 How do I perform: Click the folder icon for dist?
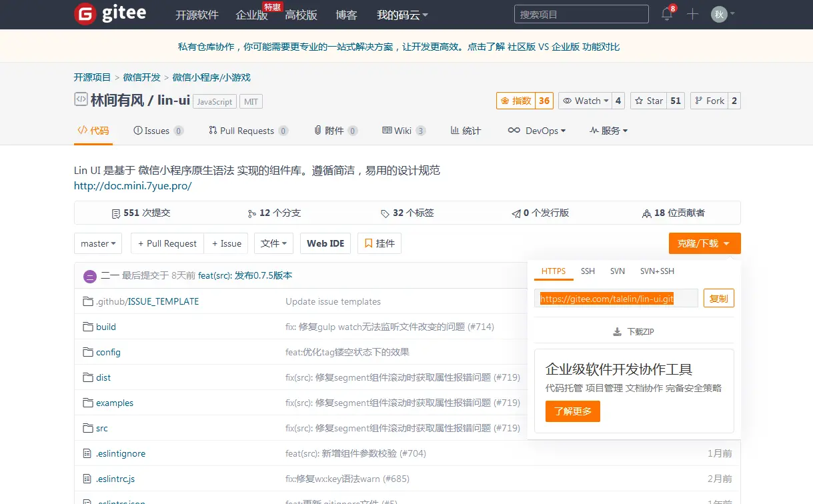coord(87,377)
